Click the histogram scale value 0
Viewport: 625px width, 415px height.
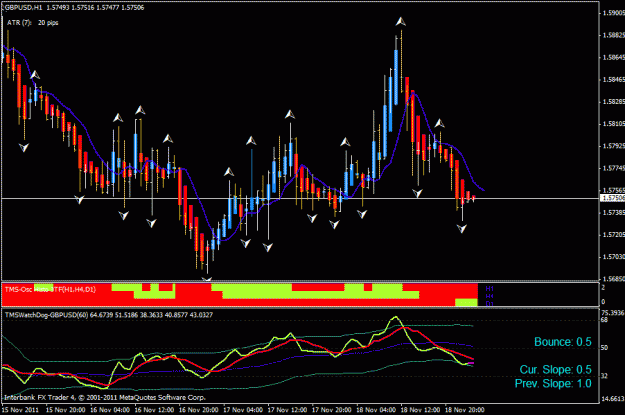pos(603,302)
